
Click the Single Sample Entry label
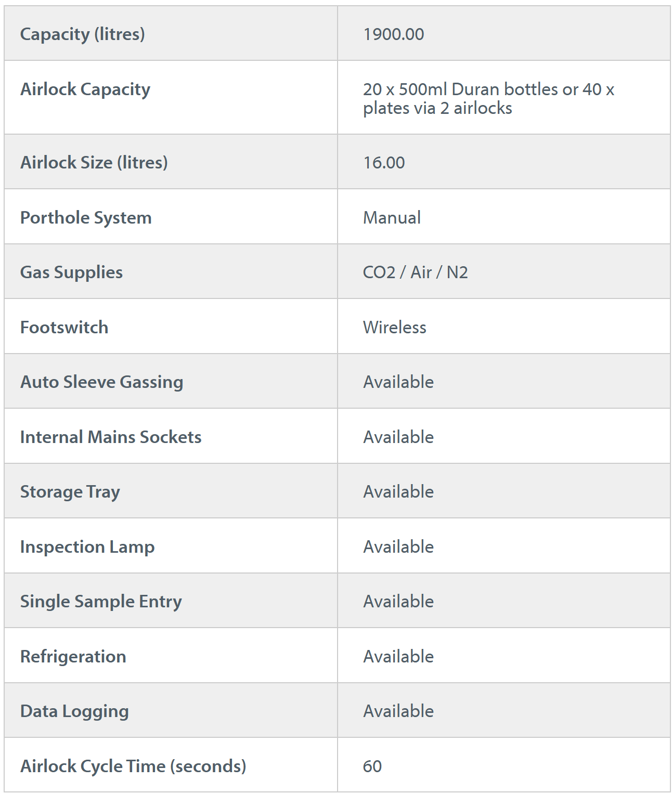point(101,602)
